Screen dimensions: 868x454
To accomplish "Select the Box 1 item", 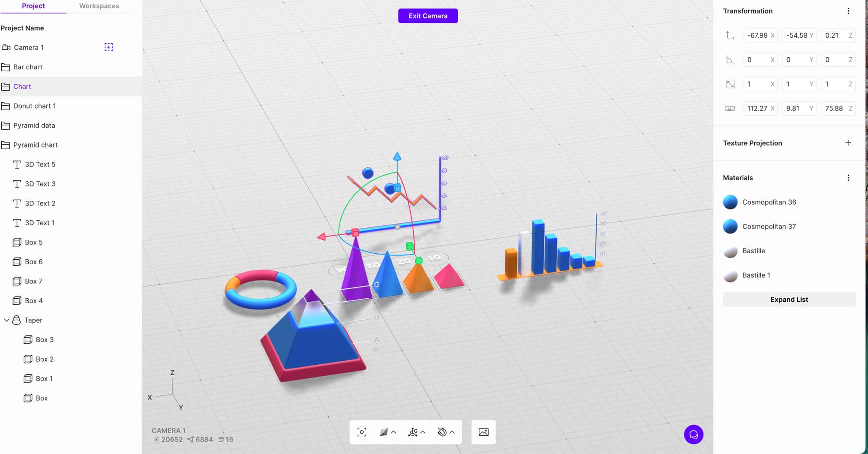I will click(71, 379).
